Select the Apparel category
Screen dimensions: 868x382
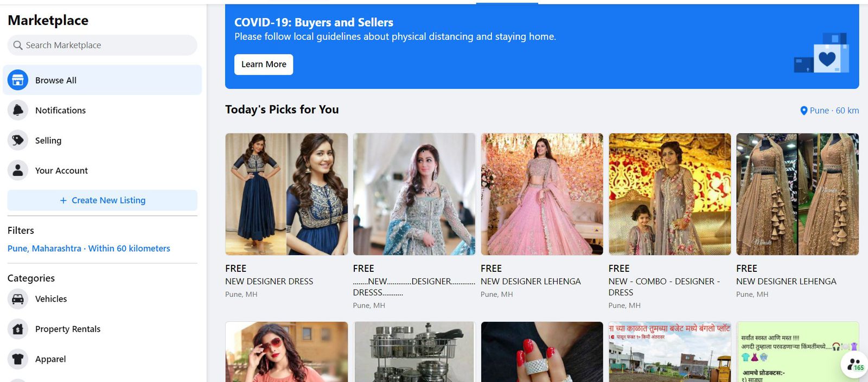103,359
